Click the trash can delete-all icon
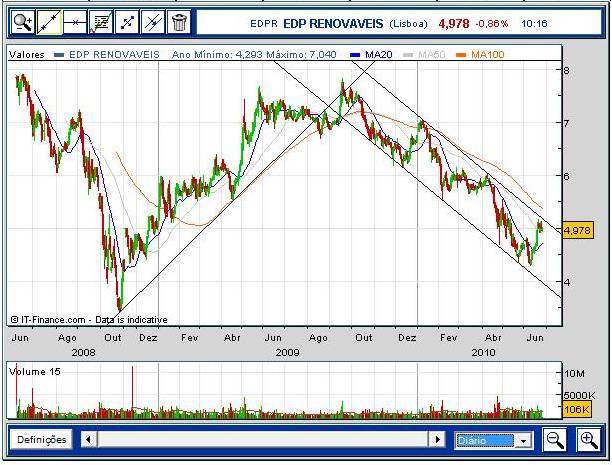The width and height of the screenshot is (612, 465). click(x=179, y=23)
